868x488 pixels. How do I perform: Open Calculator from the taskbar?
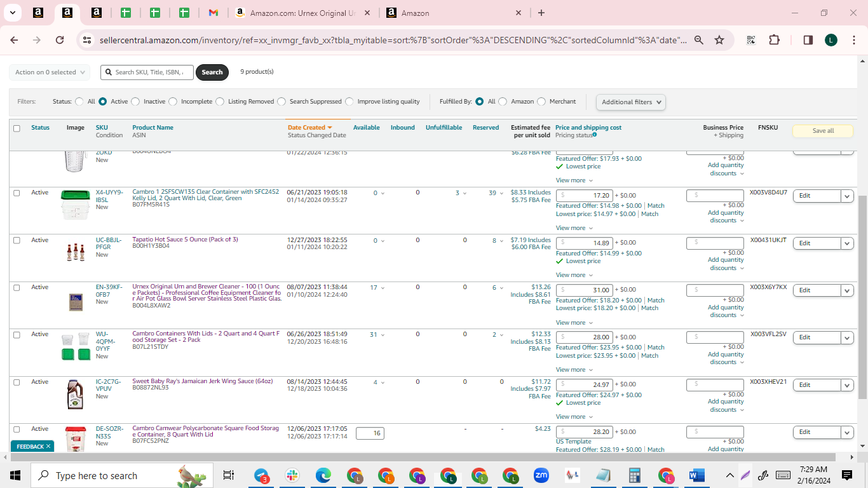634,475
